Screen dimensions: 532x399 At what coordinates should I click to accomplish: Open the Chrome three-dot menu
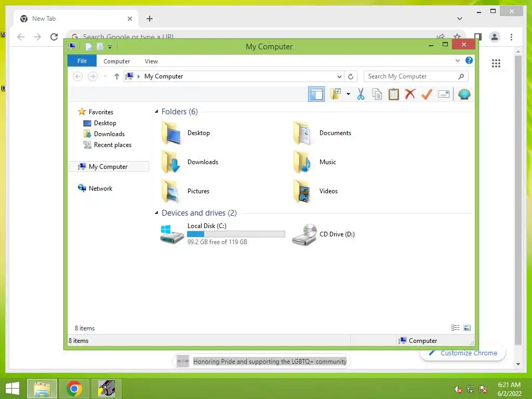tap(511, 37)
